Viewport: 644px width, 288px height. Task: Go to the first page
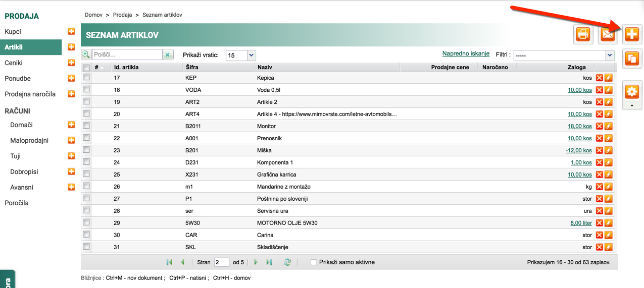tap(169, 262)
